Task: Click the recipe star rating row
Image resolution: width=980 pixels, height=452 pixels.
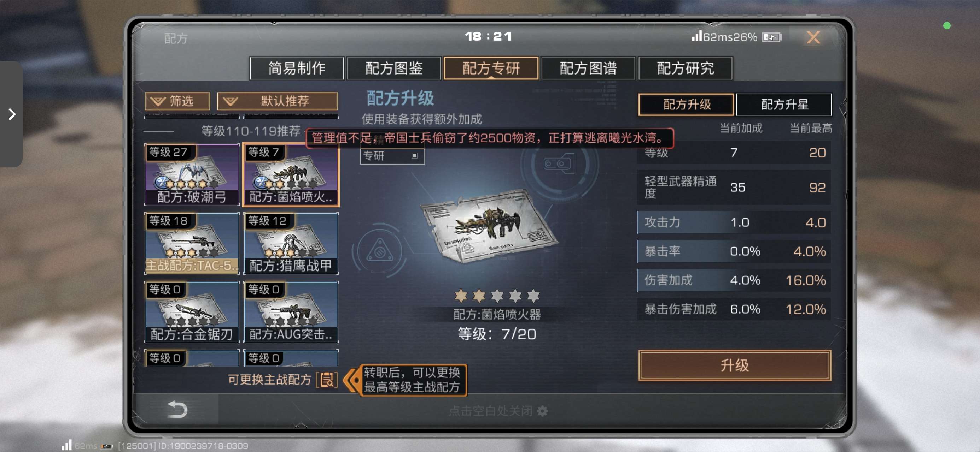Action: 497,295
